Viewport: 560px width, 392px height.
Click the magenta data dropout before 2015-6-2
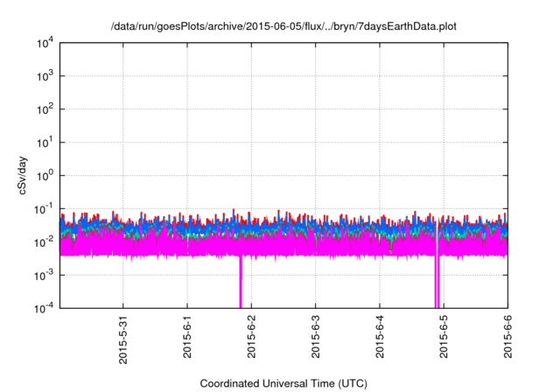coord(241,289)
